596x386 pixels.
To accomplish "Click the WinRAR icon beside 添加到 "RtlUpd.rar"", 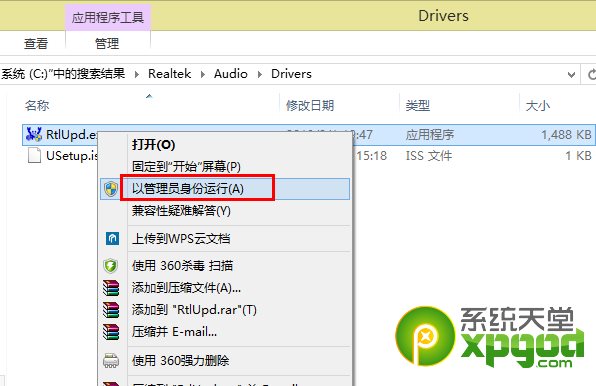I will [111, 310].
